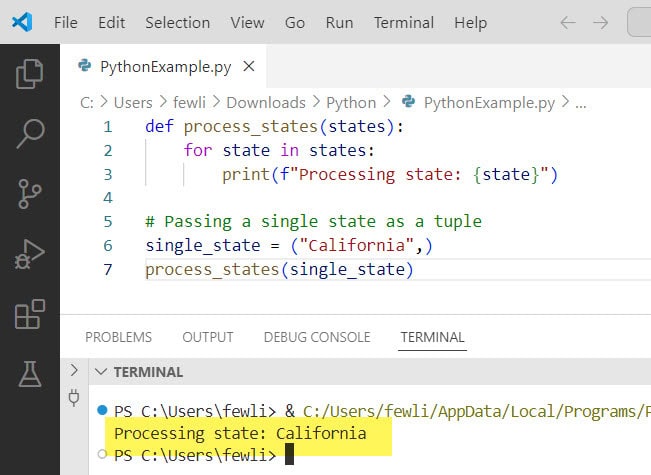
Task: Click line number 7 in gutter
Action: coord(108,269)
